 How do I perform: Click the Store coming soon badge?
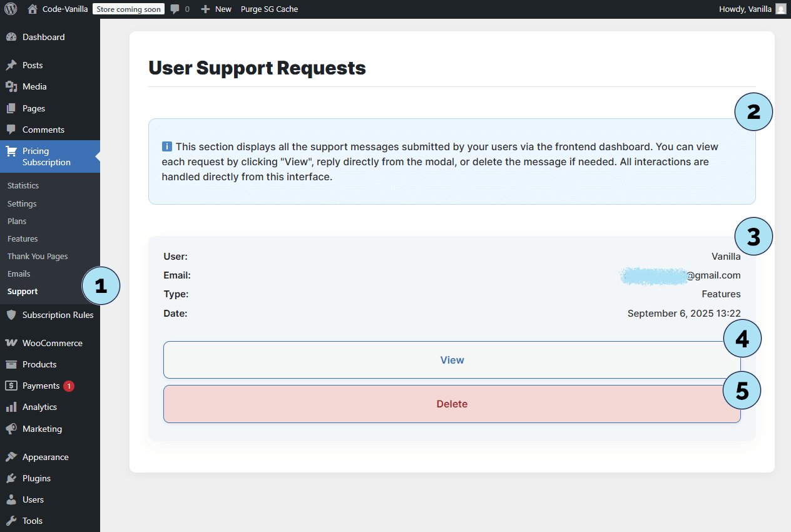click(x=128, y=9)
